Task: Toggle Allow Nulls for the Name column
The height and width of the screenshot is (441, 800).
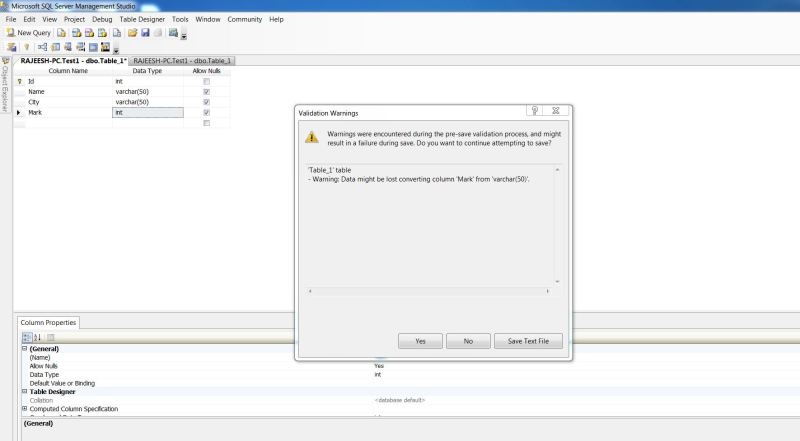Action: pyautogui.click(x=207, y=92)
